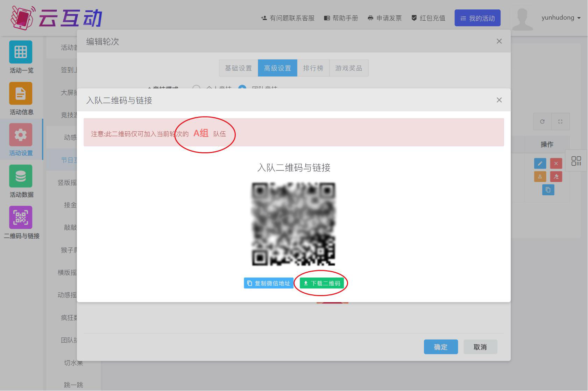Open 活动信息 document icon in sidebar

tap(21, 93)
